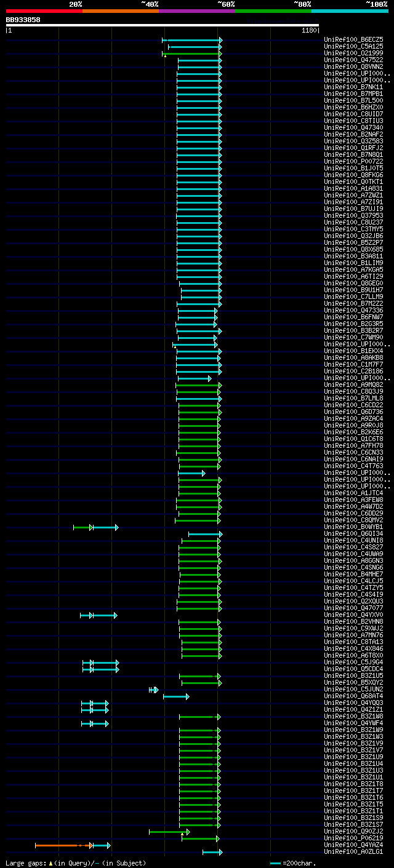Click hit label UniRef100_B7L500
Image resolution: width=394 pixels, height=868 pixels.
pos(353,100)
